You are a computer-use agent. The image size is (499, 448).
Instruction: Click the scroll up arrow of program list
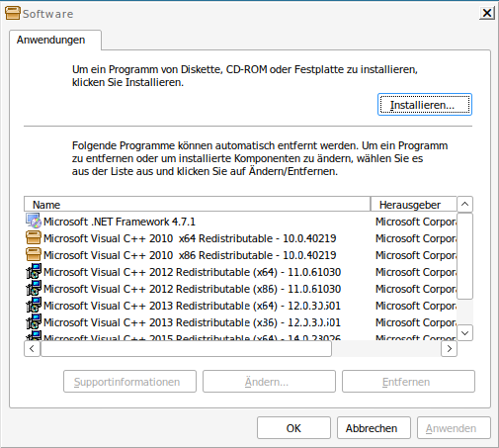tap(465, 204)
